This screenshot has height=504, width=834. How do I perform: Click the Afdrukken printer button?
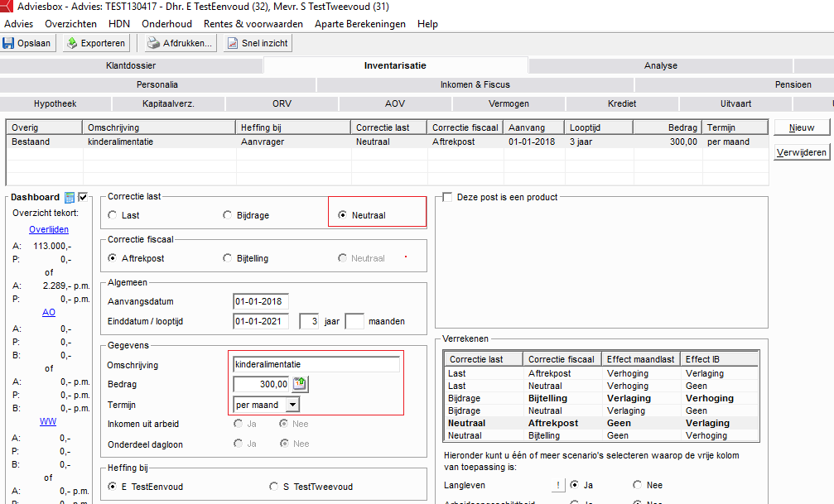(180, 43)
